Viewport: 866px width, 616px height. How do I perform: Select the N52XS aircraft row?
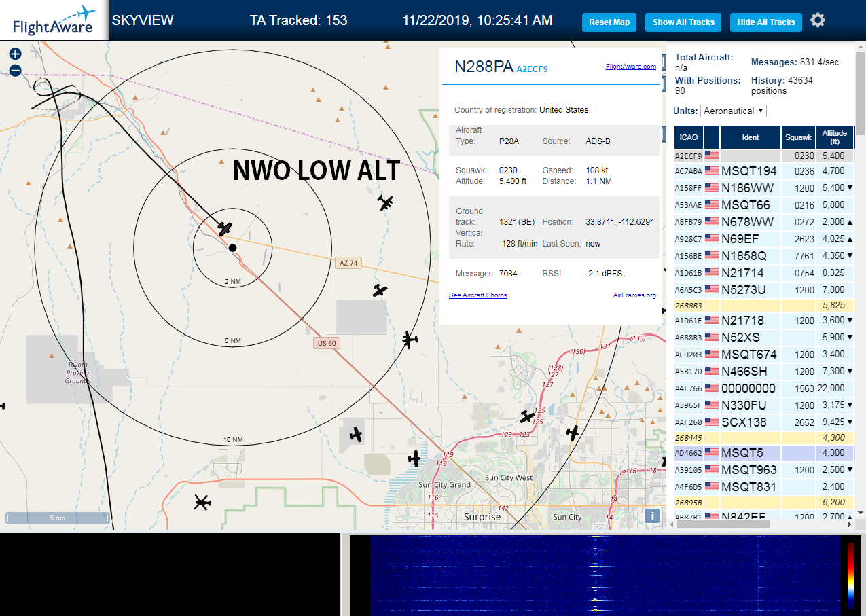[x=763, y=337]
